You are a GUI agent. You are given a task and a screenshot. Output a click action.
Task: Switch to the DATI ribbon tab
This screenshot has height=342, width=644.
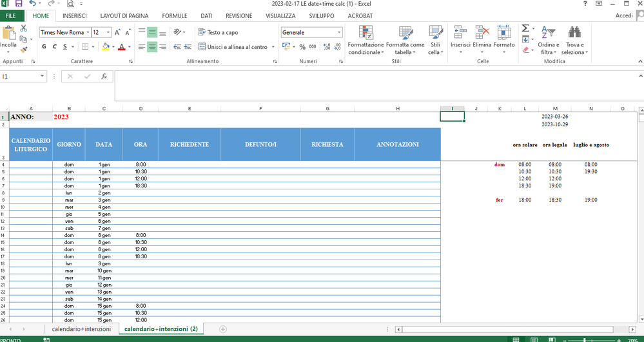click(206, 16)
